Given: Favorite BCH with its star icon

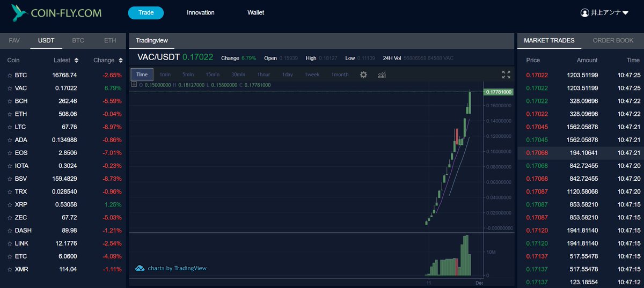Looking at the screenshot, I should pos(10,101).
